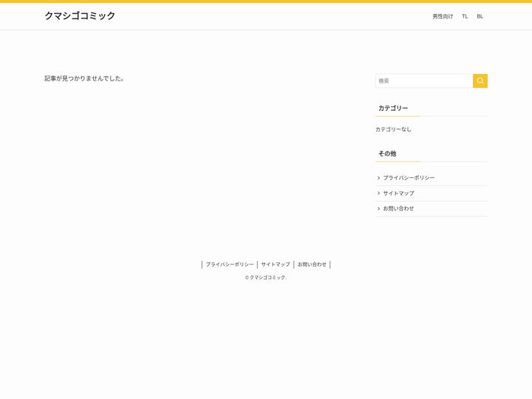Click the 記事が見つかりませんでした。 message text

(x=84, y=78)
